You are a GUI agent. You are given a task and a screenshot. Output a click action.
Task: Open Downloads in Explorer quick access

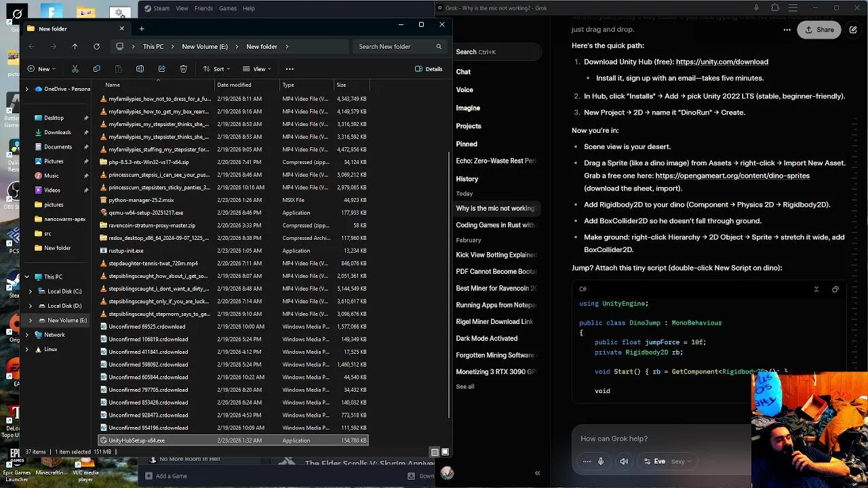point(57,132)
